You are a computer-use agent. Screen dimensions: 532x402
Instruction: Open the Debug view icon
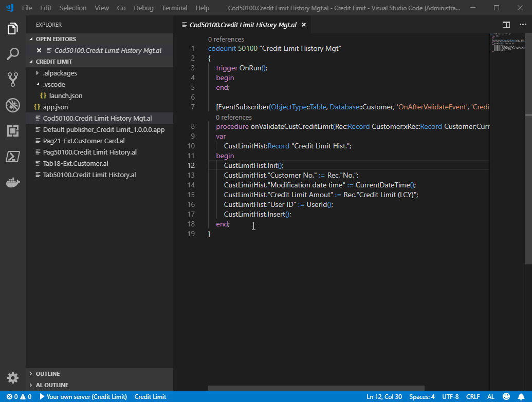pyautogui.click(x=13, y=105)
